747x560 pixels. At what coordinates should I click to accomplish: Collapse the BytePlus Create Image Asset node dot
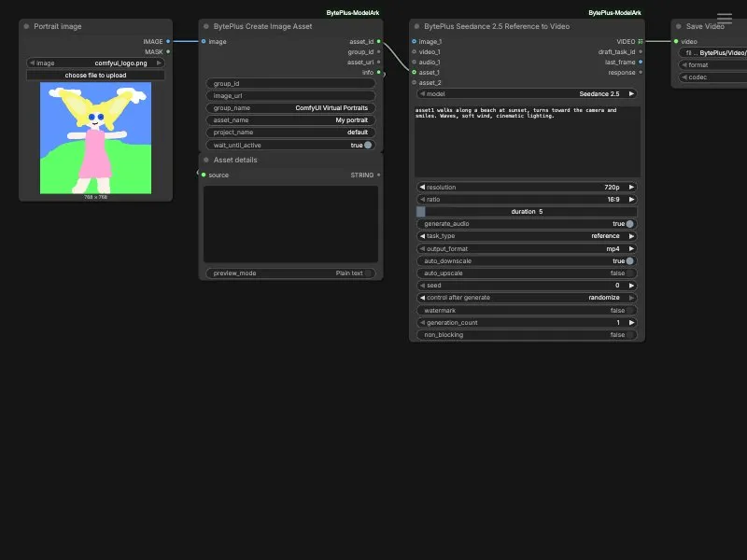point(206,27)
